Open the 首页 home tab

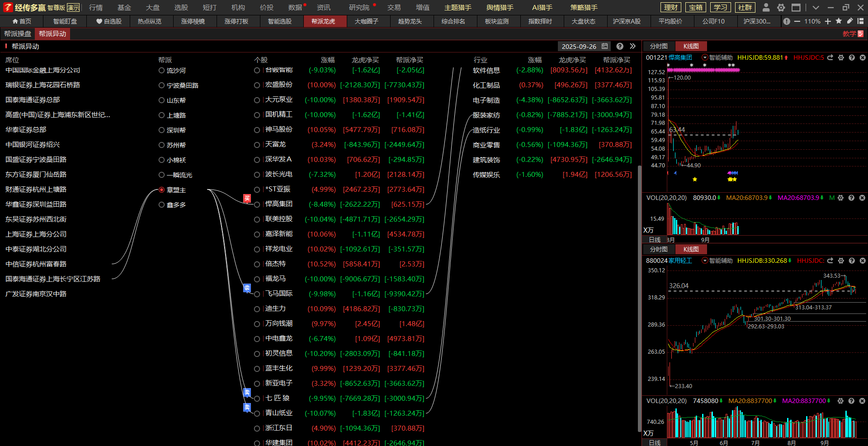point(22,21)
